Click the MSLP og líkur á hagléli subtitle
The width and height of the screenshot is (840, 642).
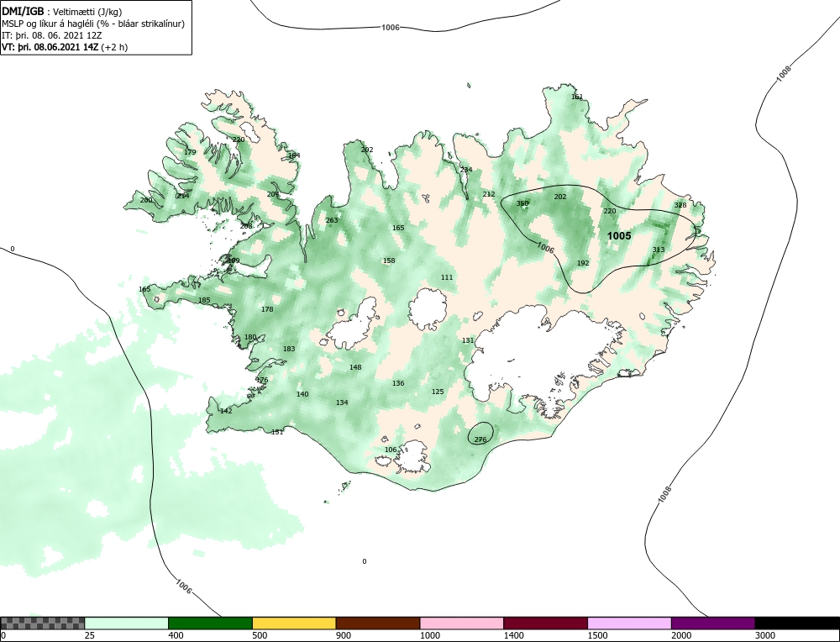click(93, 24)
